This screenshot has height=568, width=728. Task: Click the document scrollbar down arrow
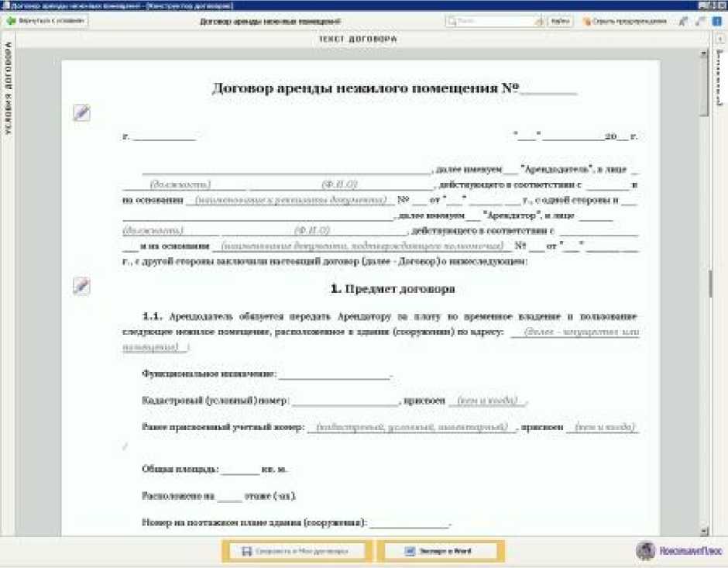point(704,530)
